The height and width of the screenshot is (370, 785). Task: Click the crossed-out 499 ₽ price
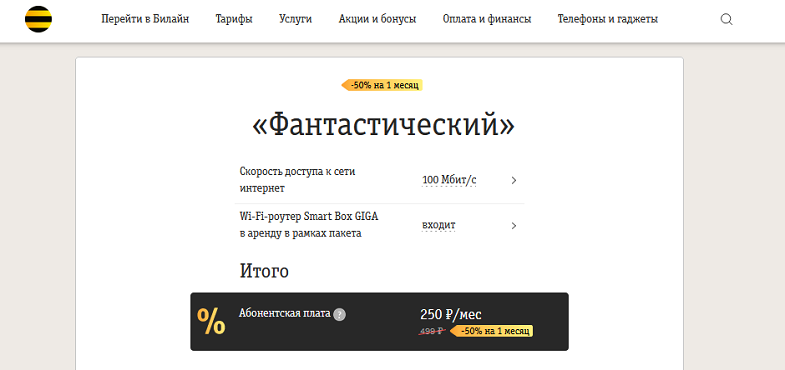click(x=432, y=330)
